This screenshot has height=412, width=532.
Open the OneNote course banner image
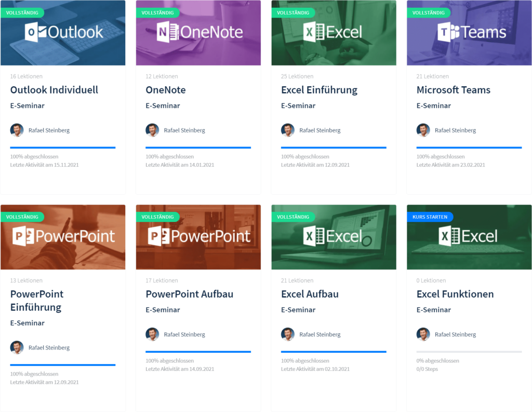pyautogui.click(x=198, y=33)
